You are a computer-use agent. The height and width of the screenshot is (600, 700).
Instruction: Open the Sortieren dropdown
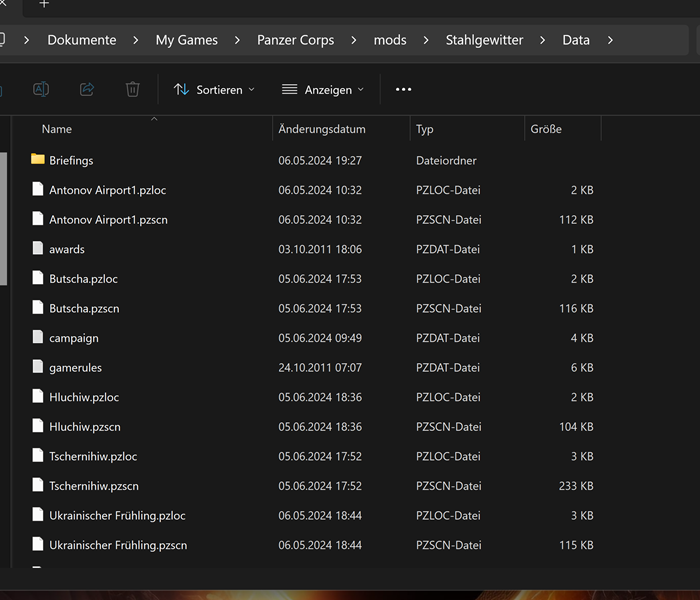[x=214, y=90]
